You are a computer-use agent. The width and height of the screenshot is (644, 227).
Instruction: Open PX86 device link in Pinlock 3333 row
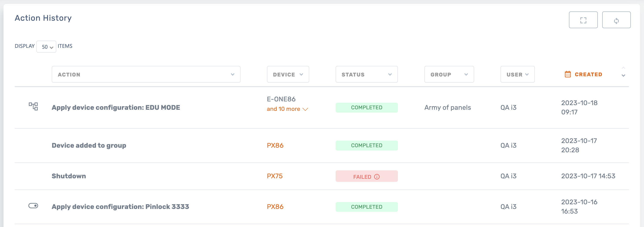[275, 207]
